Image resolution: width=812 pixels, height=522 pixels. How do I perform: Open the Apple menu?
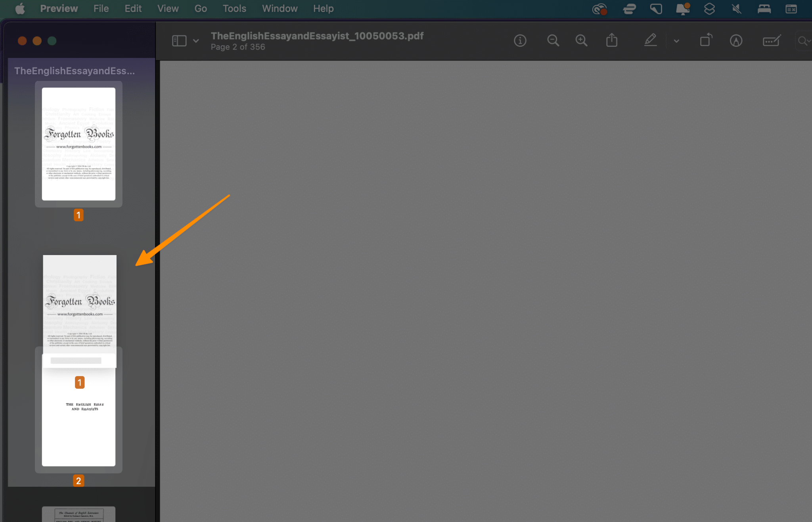(20, 8)
